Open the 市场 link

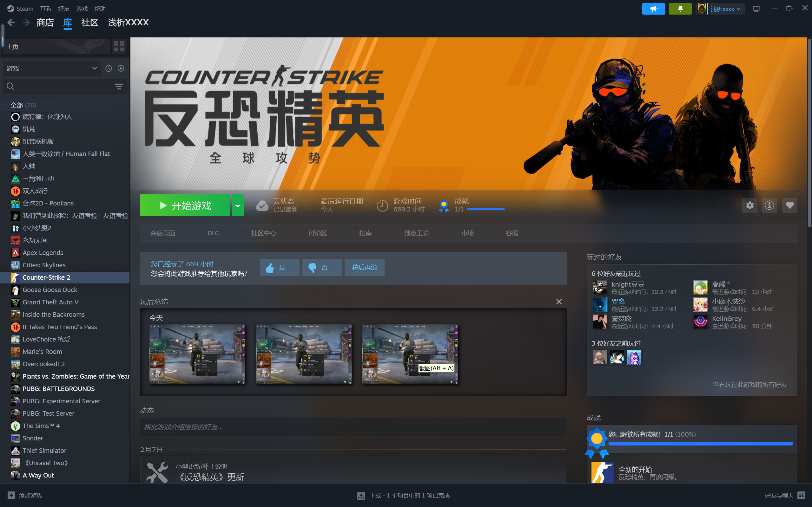pos(467,233)
